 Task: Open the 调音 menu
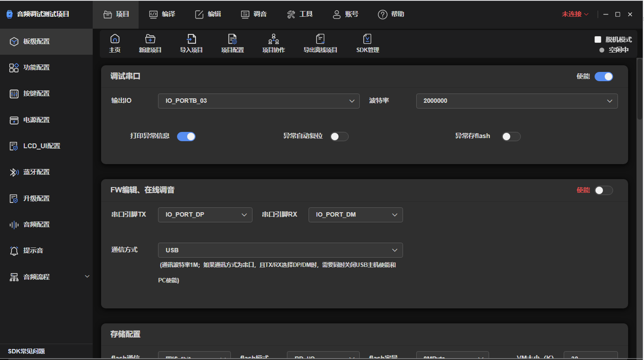point(253,15)
